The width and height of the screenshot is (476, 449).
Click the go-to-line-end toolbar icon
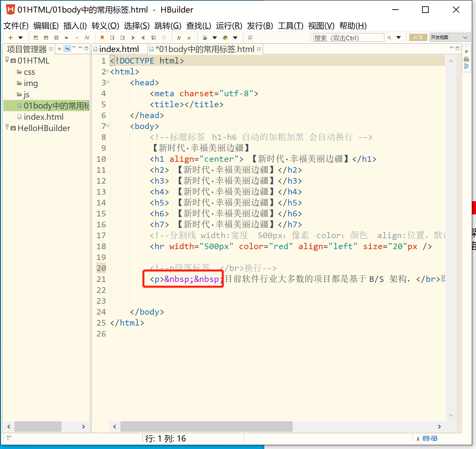pyautogui.click(x=143, y=38)
